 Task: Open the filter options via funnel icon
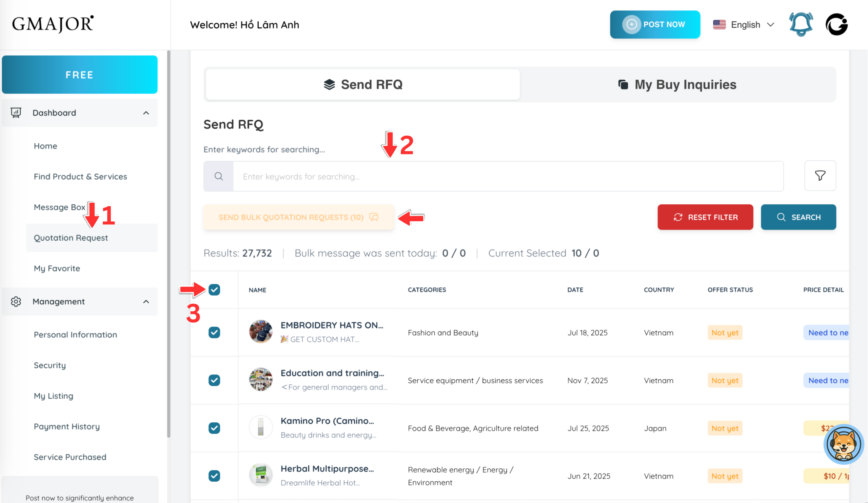[x=820, y=176]
